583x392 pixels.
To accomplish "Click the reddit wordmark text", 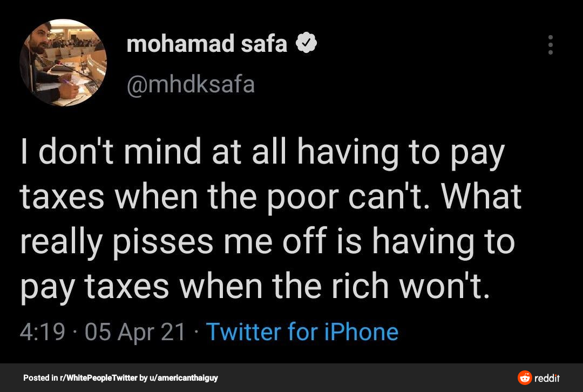I will [547, 377].
